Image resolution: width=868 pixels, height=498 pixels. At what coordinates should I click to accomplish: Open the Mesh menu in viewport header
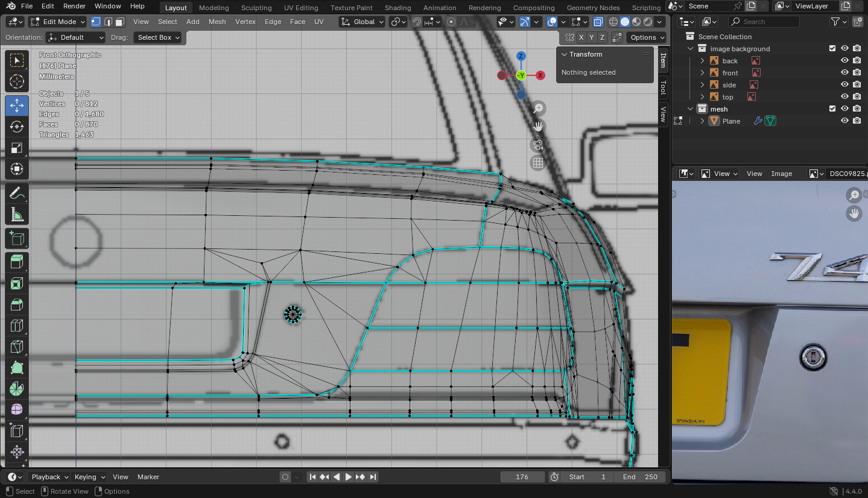[x=217, y=22]
